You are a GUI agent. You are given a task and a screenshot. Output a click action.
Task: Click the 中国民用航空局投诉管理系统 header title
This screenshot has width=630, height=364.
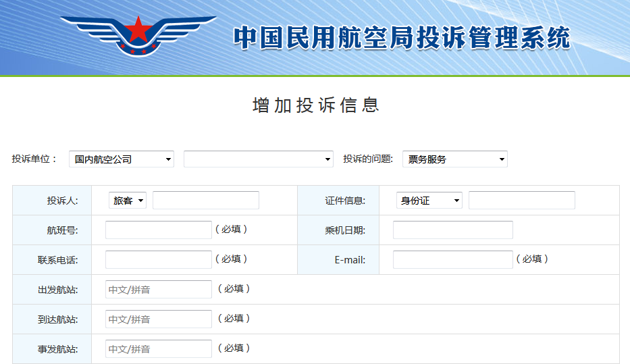click(x=402, y=38)
